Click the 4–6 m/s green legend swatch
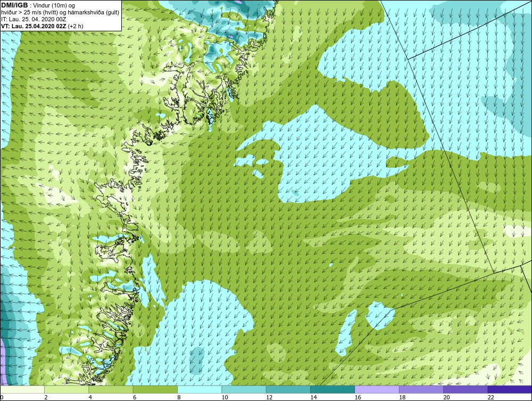 [x=111, y=389]
